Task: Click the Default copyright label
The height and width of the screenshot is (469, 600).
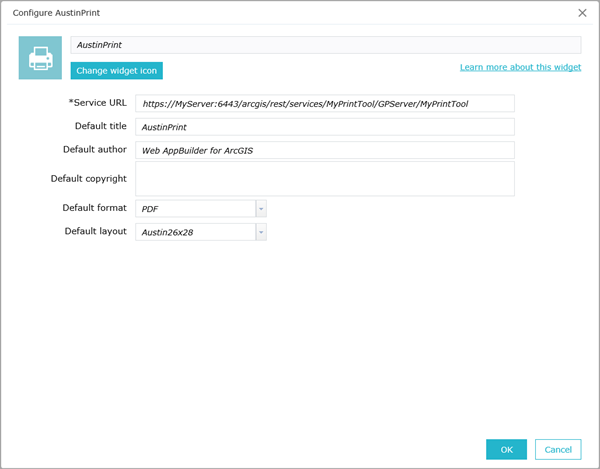Action: (88, 179)
